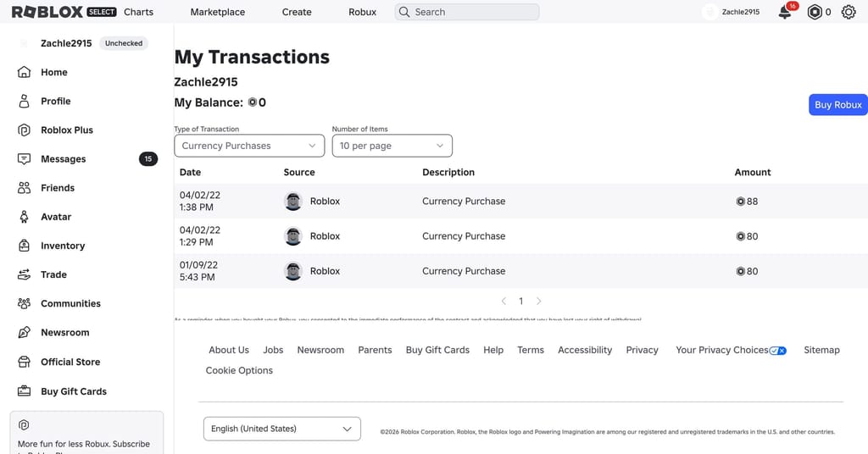The width and height of the screenshot is (868, 454).
Task: Open Robux in top navigation
Action: [x=363, y=12]
